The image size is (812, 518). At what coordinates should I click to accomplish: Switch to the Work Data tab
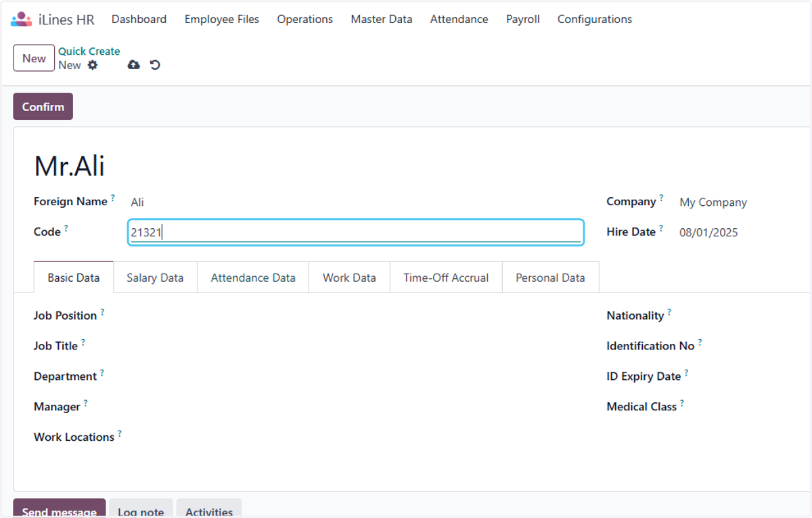point(349,278)
